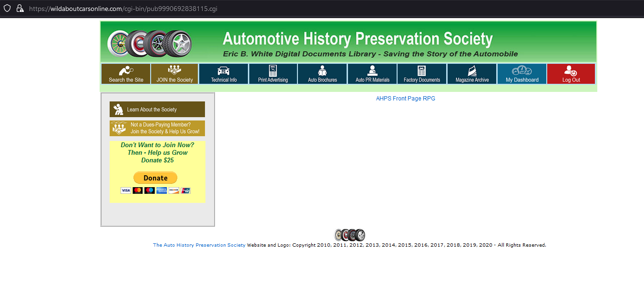The image size is (644, 290).
Task: Open Auto Brochures reader icon
Action: click(x=322, y=74)
